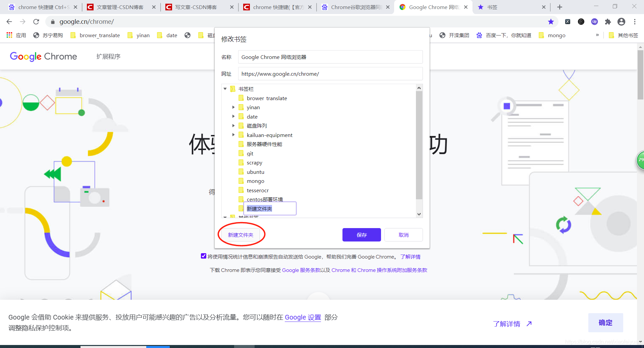Click the 保存 button
Image resolution: width=644 pixels, height=348 pixels.
pyautogui.click(x=362, y=235)
